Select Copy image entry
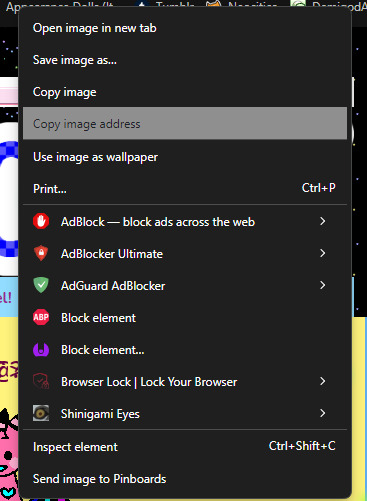Screen dimensions: 367x501 pos(185,92)
